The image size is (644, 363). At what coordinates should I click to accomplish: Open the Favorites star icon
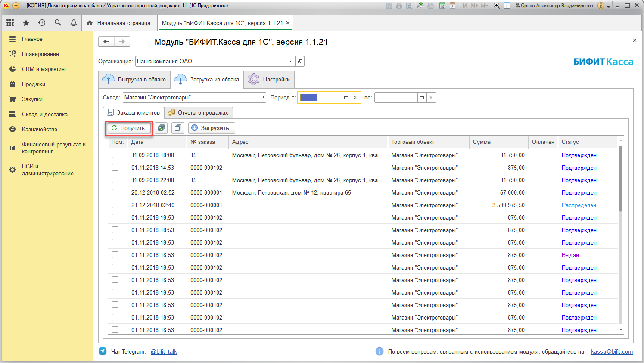tap(26, 23)
